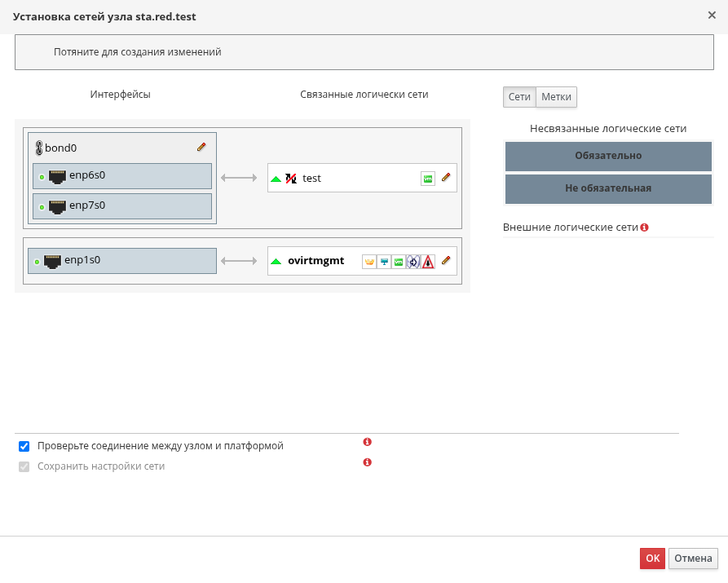Viewport: 728px width, 583px height.
Task: Click the bond0 label
Action: tap(61, 148)
